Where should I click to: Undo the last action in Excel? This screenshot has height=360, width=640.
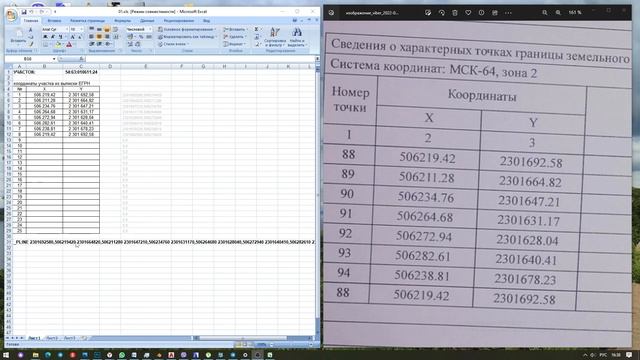(x=31, y=12)
